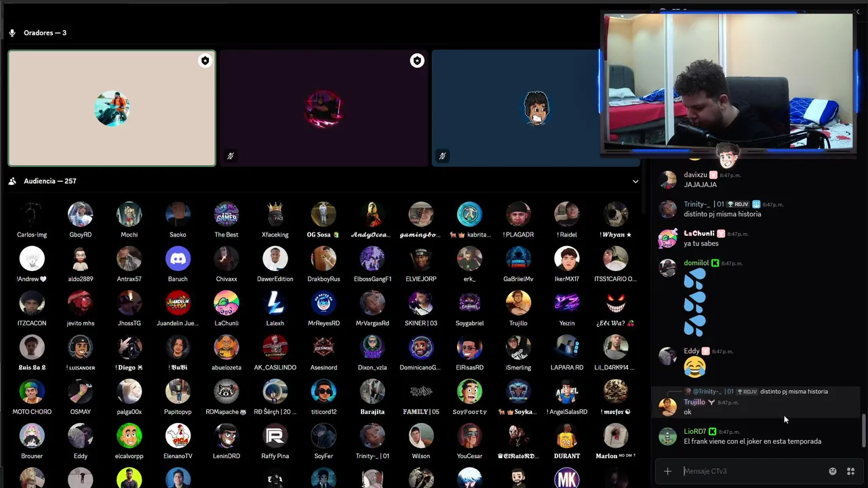
Task: Click the "Audiencia — 257" header
Action: click(50, 181)
